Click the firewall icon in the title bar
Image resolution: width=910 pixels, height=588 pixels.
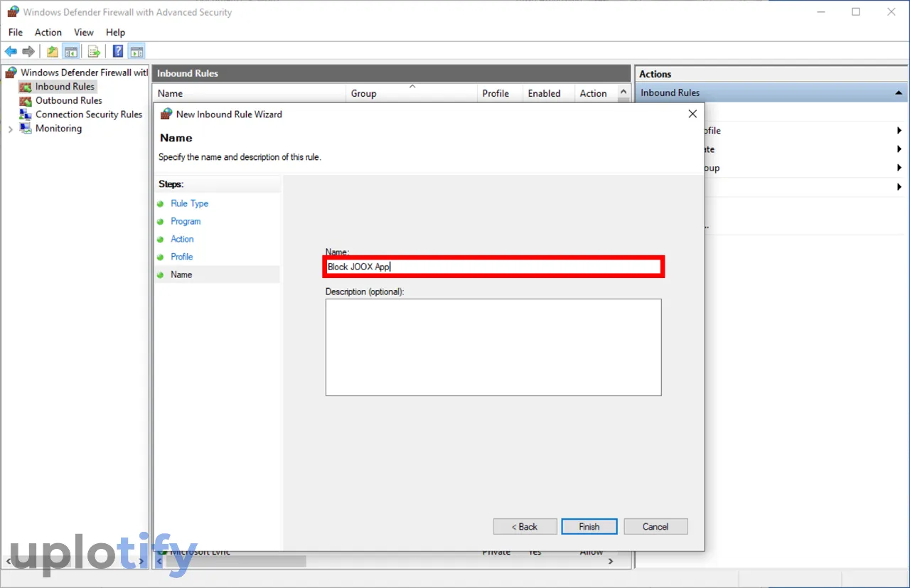[13, 12]
